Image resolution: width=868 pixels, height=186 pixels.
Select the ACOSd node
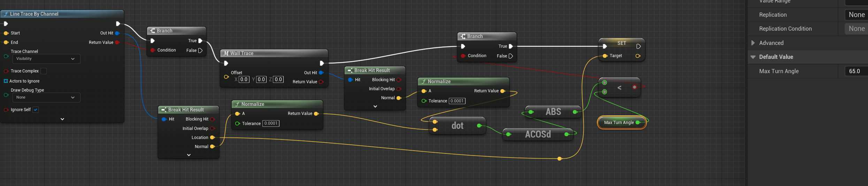tap(538, 134)
